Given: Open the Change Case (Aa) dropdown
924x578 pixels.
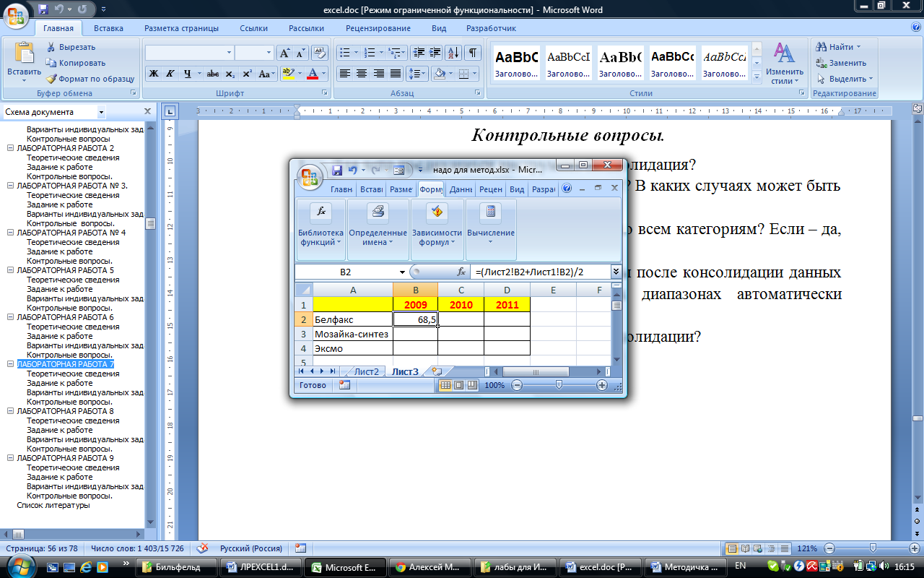Looking at the screenshot, I should click(266, 74).
